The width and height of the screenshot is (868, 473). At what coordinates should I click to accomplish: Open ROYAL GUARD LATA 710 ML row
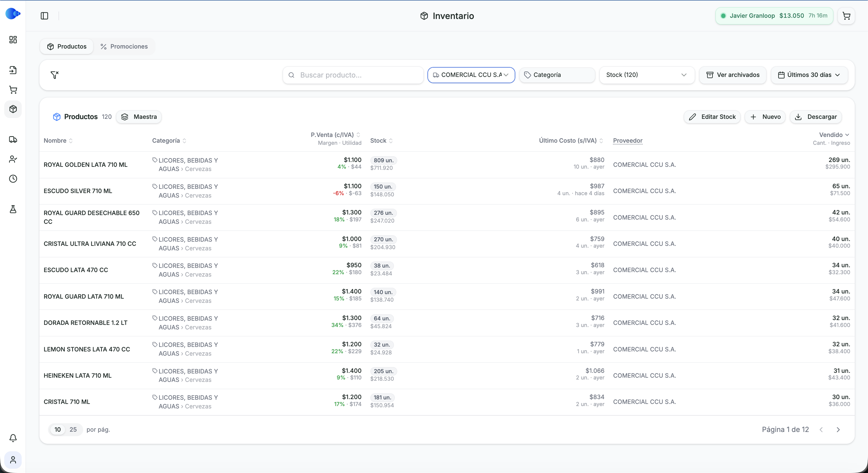click(447, 296)
